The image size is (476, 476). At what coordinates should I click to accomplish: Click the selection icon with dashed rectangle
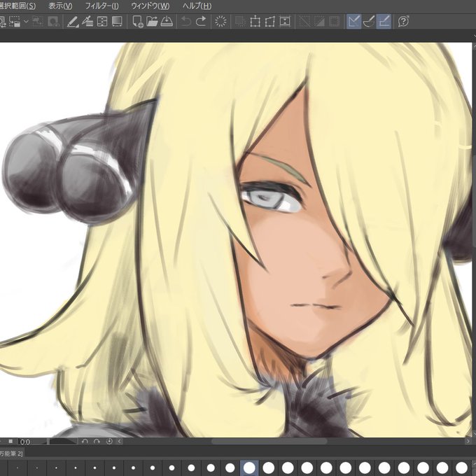pyautogui.click(x=15, y=22)
